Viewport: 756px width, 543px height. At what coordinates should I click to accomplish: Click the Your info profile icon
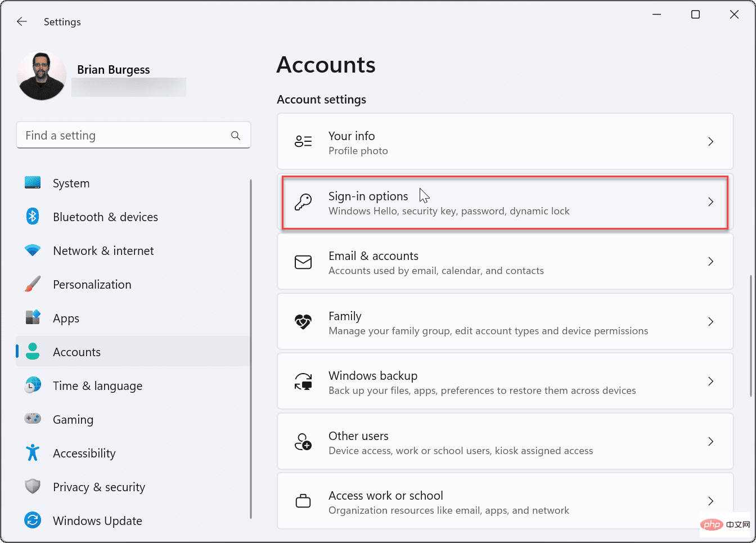click(303, 141)
